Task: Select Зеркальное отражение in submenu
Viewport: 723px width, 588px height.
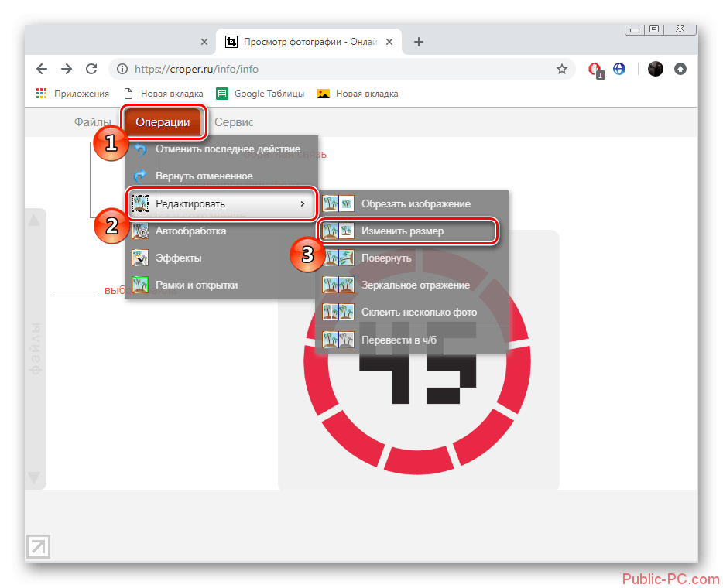Action: 411,285
